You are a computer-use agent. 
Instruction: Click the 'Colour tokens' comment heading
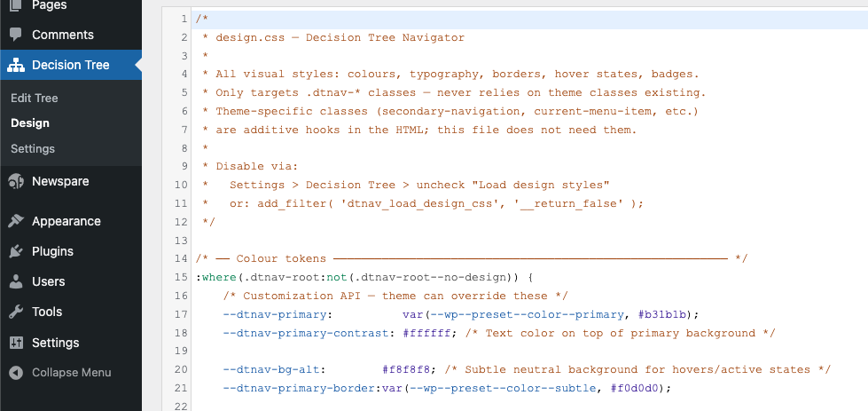coord(281,258)
